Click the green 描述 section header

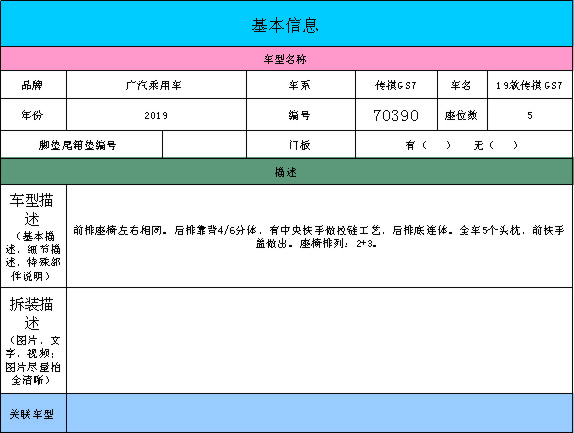[x=286, y=172]
